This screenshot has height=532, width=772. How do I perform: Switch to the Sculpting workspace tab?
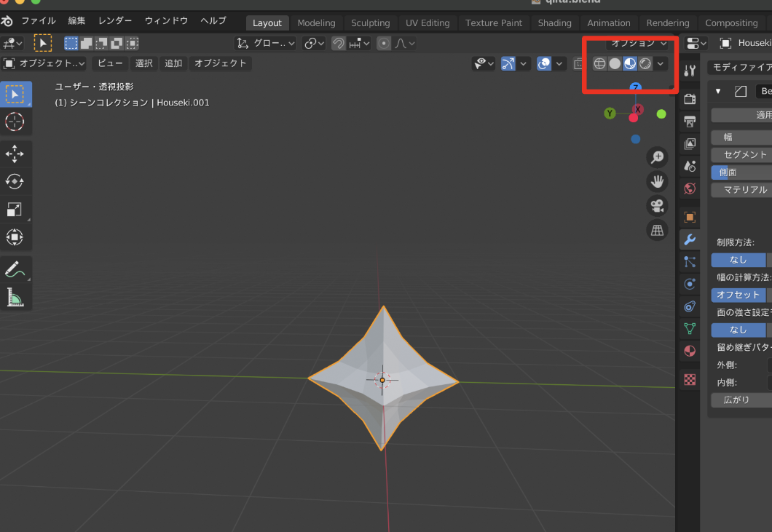click(x=370, y=23)
